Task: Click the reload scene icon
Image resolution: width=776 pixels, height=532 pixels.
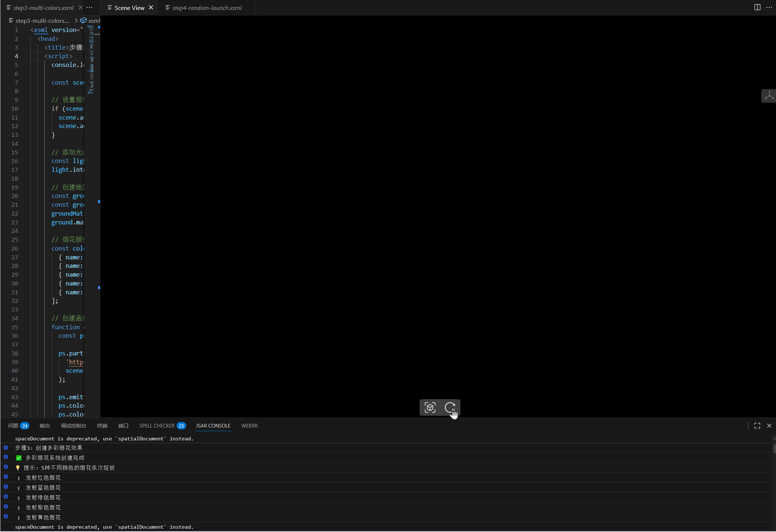Action: (450, 407)
